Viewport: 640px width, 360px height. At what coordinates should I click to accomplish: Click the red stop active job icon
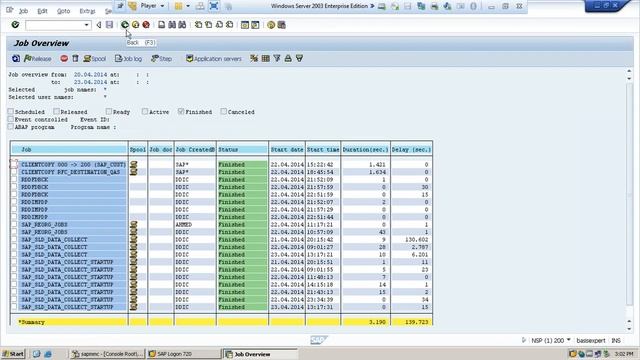point(64,58)
